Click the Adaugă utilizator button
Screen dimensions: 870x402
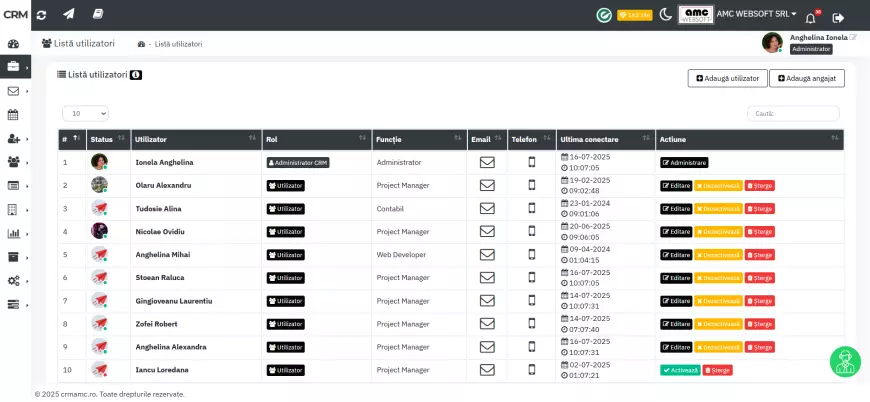pos(727,78)
